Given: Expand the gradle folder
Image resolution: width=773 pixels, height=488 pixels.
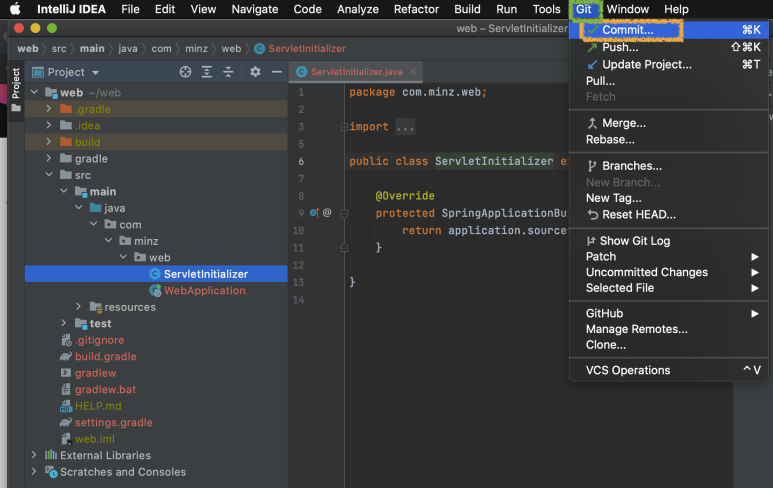Looking at the screenshot, I should (48, 158).
